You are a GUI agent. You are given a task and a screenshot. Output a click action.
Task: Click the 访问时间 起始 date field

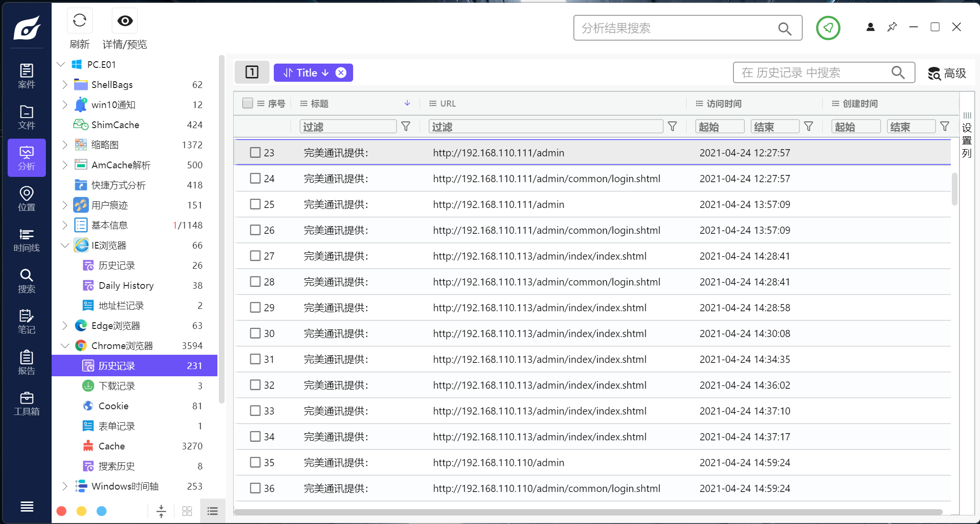(720, 126)
